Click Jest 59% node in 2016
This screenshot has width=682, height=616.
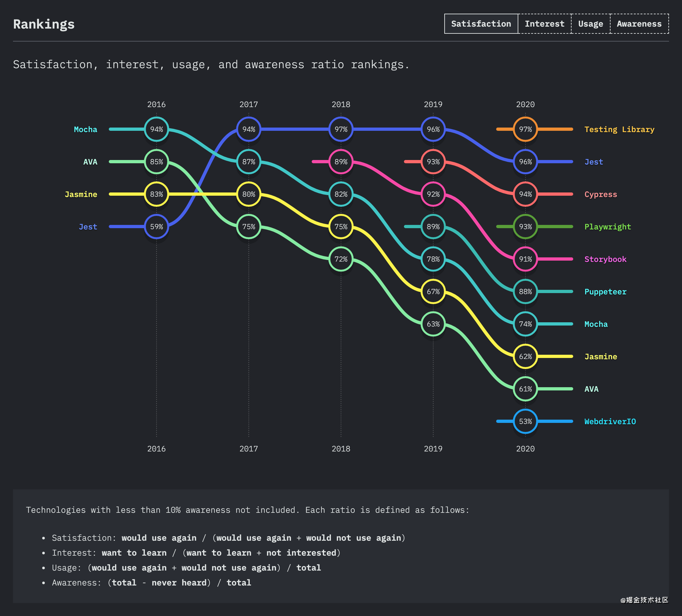pos(156,227)
